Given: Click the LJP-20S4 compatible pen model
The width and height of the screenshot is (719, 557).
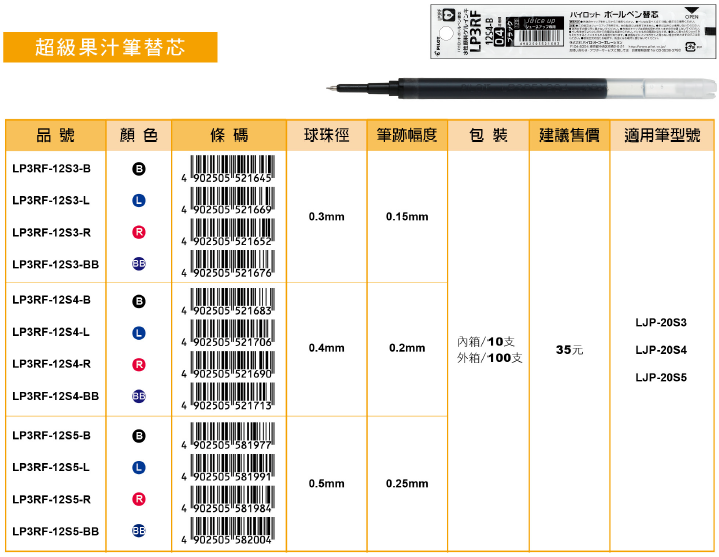Looking at the screenshot, I should point(661,349).
